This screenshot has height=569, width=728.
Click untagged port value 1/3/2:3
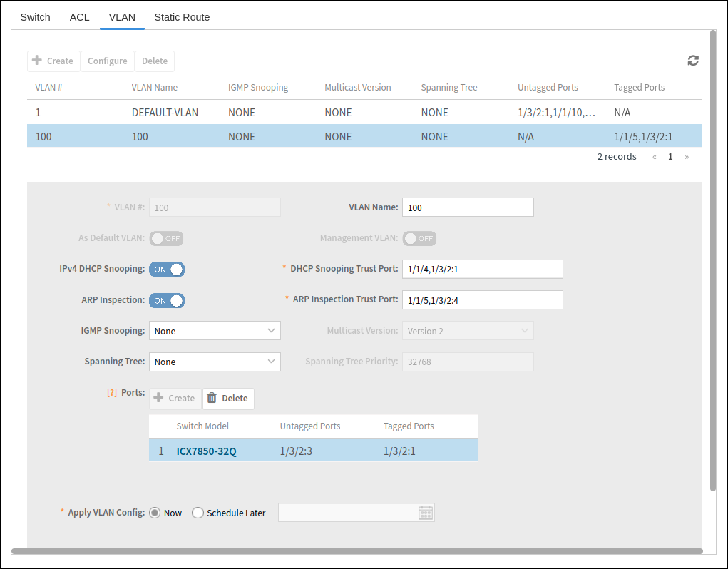coord(296,451)
